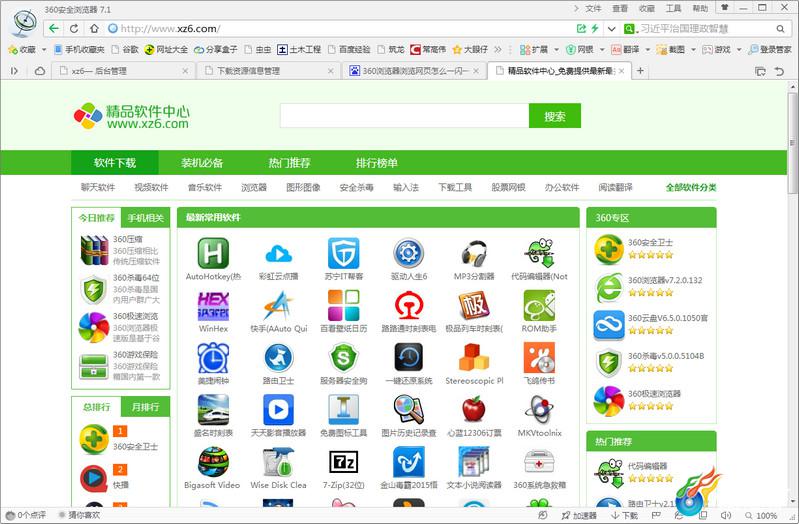799x524 pixels.
Task: Open 办公软件 category link
Action: [x=562, y=187]
